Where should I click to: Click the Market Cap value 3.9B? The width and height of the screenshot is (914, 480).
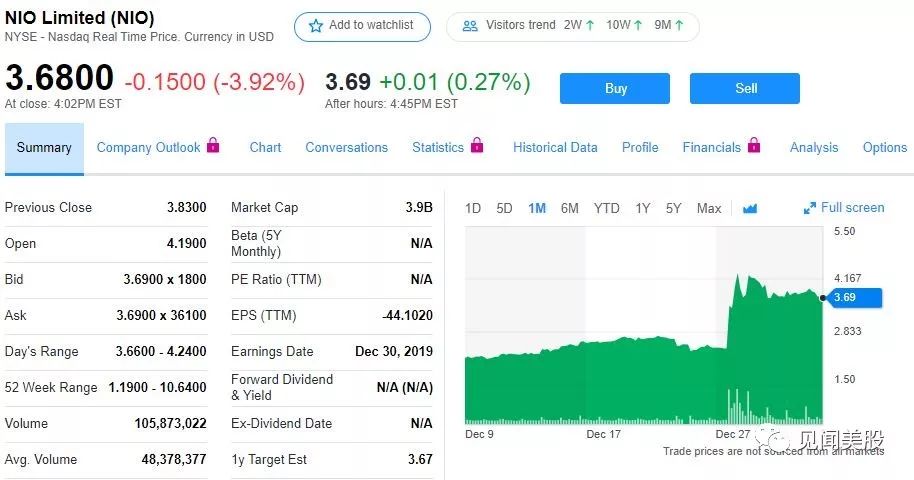[419, 207]
